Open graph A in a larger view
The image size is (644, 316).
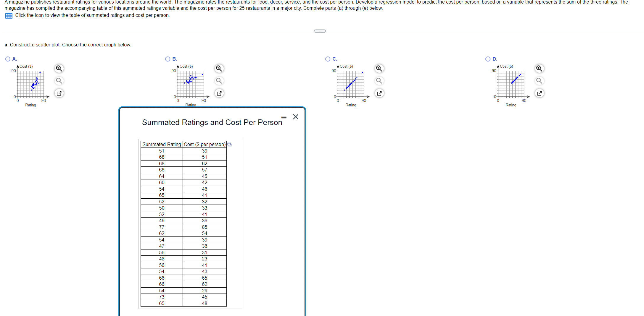(x=59, y=93)
